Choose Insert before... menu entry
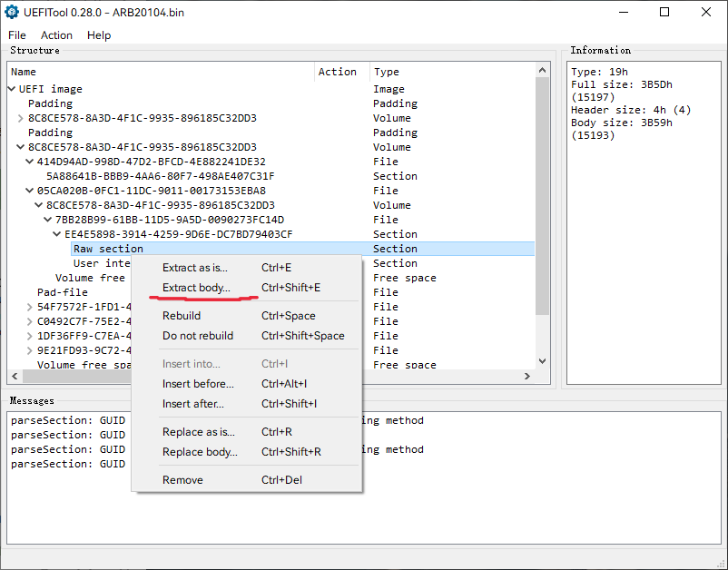This screenshot has width=728, height=570. pos(198,384)
